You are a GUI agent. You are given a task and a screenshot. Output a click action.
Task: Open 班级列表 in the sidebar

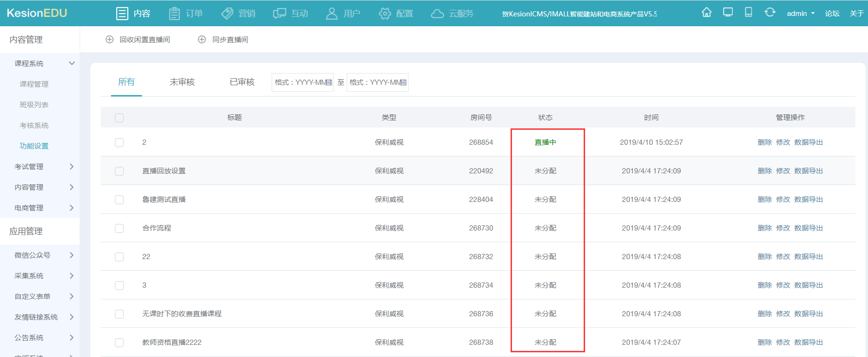[x=34, y=105]
